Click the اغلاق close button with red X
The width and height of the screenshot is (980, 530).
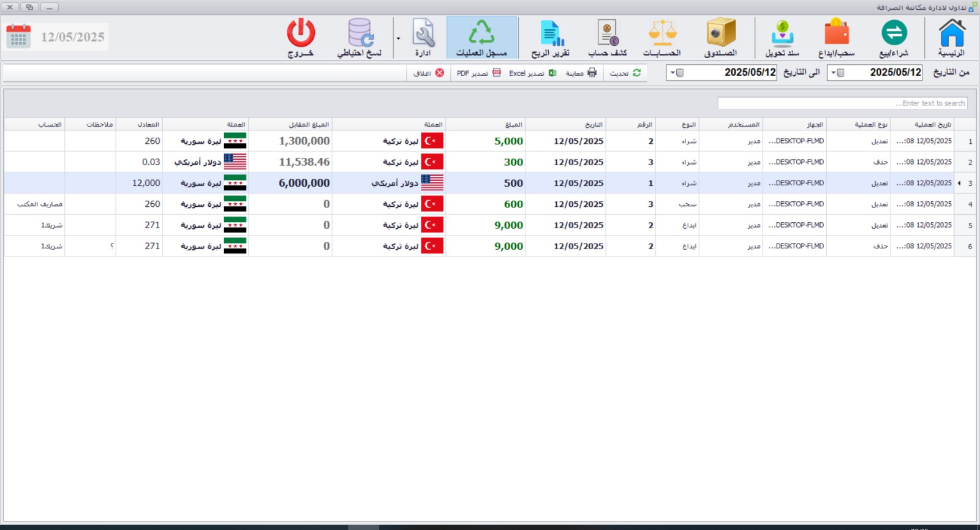428,73
